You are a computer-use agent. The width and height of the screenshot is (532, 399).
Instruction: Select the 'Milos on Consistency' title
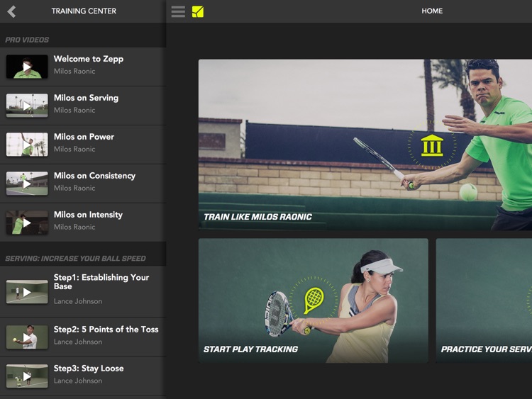pyautogui.click(x=94, y=176)
